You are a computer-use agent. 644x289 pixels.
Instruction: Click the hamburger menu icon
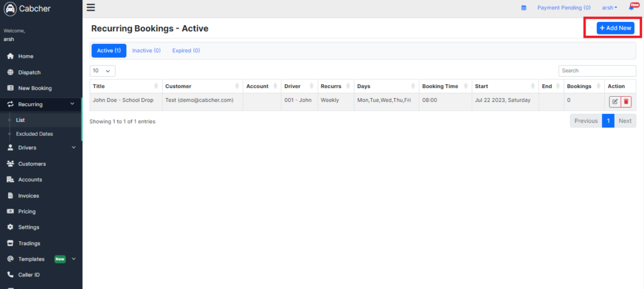coord(91,8)
